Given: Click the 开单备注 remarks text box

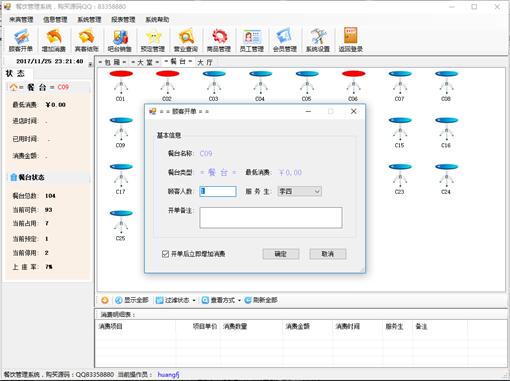Looking at the screenshot, I should click(x=271, y=218).
